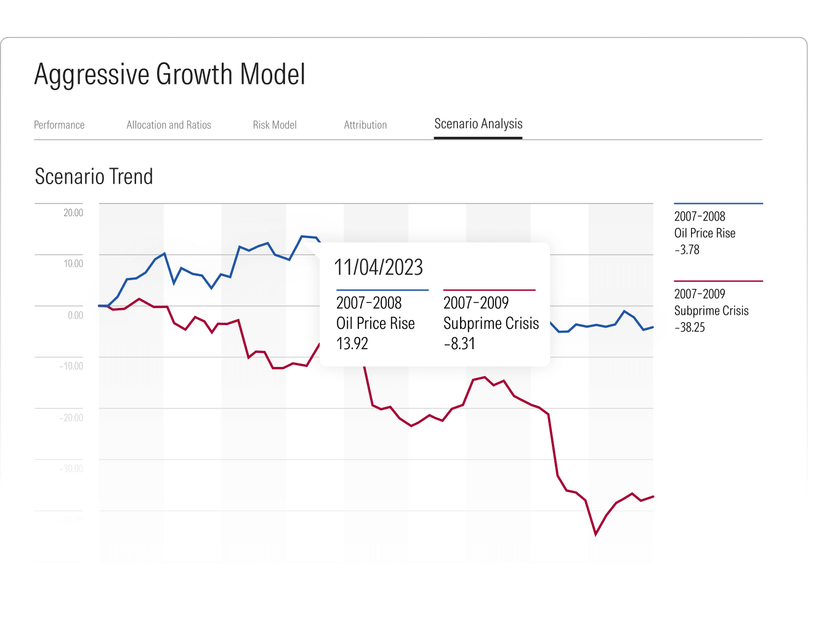Click red color line in the legend

tap(718, 281)
